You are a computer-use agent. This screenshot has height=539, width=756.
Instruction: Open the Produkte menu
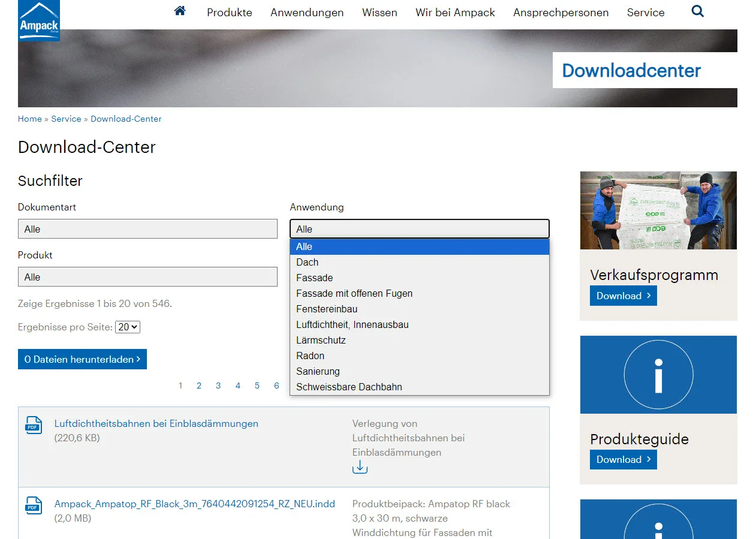coord(230,13)
